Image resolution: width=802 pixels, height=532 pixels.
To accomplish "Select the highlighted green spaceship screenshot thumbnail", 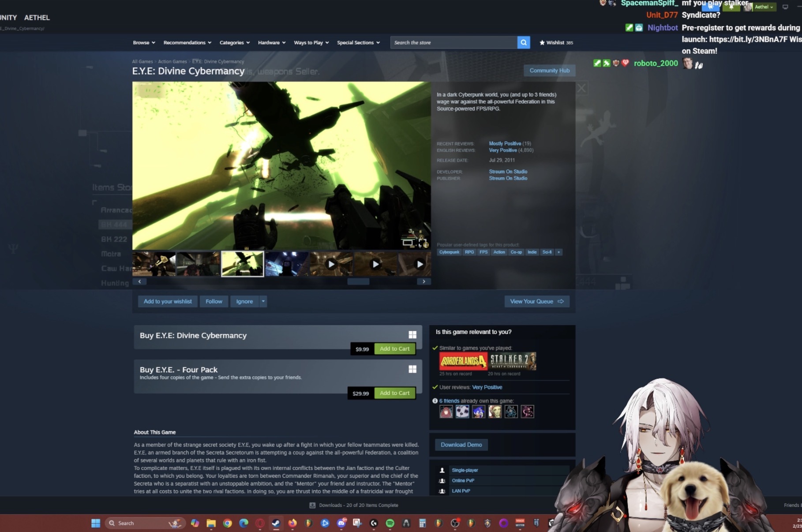I will click(x=242, y=264).
